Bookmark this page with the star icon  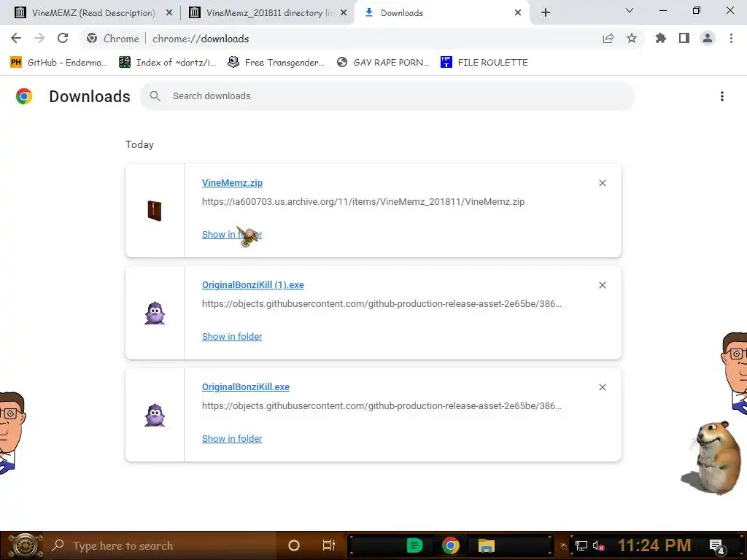(632, 38)
